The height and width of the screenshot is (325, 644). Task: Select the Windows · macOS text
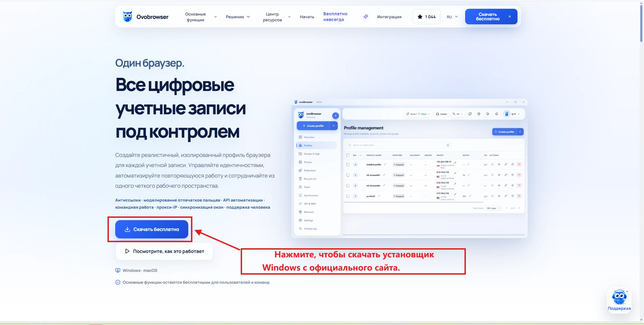pyautogui.click(x=140, y=271)
